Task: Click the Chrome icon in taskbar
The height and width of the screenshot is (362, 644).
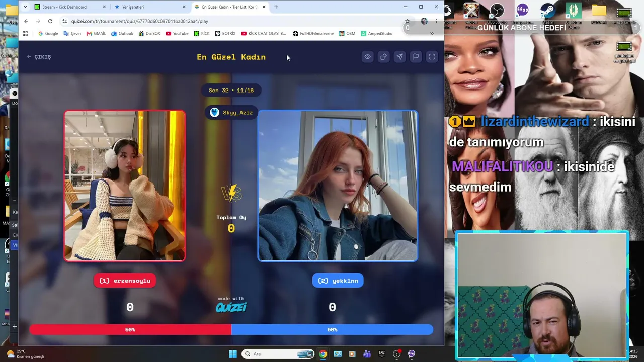Action: (x=323, y=354)
